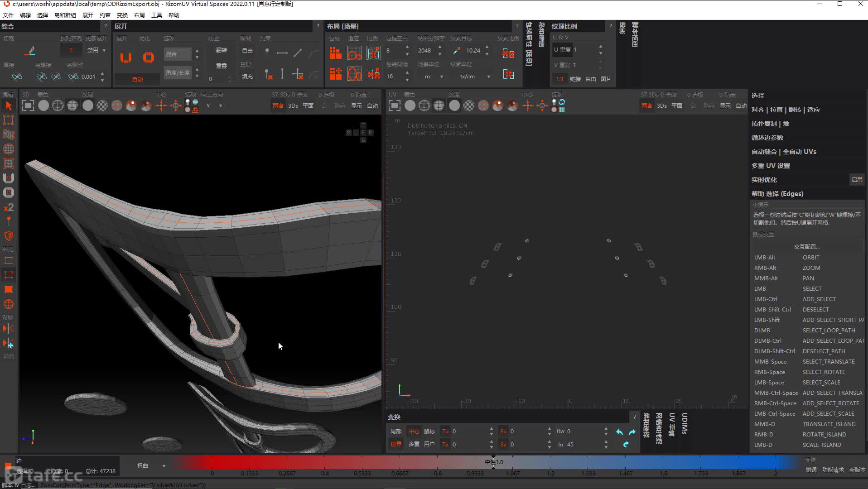Open the Angle/Length optimize dropdown
Screen dimensions: 868x489
pos(178,72)
